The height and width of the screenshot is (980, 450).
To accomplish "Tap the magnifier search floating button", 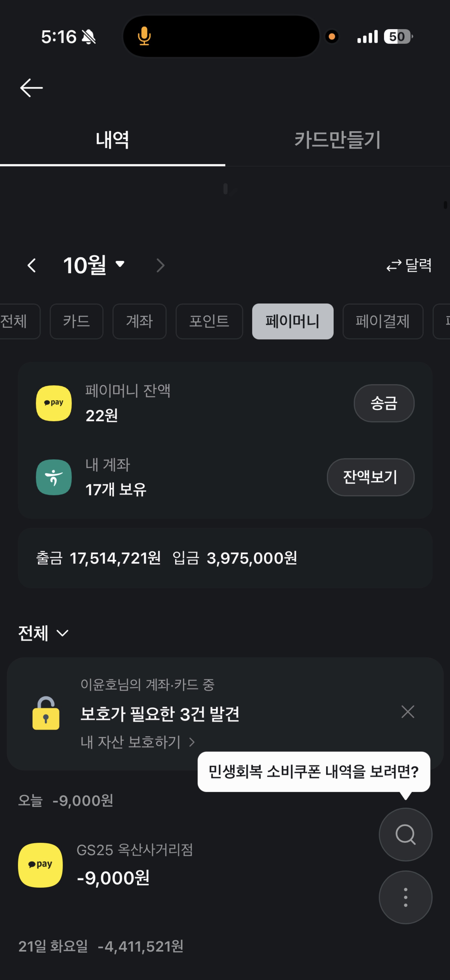I will [405, 834].
